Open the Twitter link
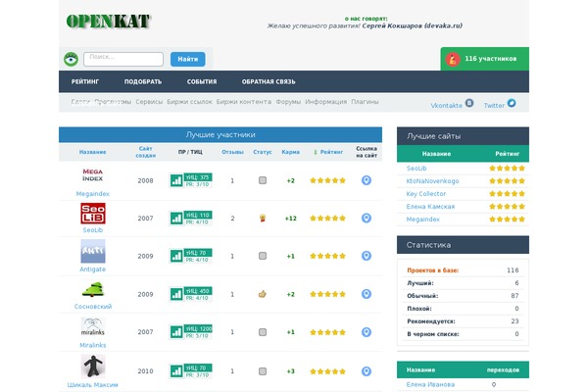The width and height of the screenshot is (588, 392). click(x=494, y=106)
